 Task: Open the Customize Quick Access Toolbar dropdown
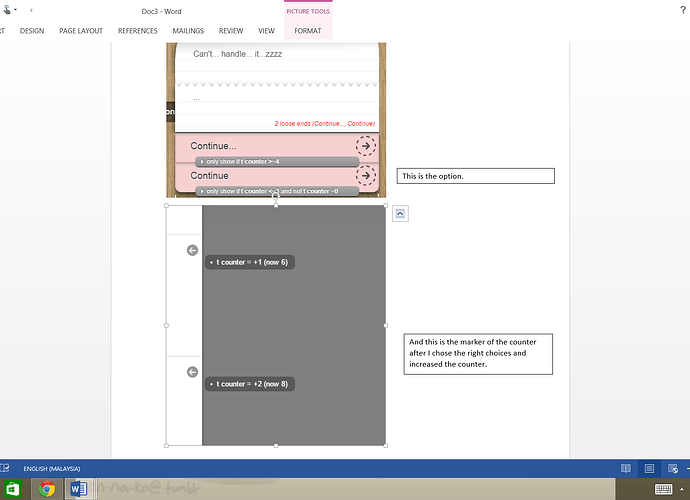click(31, 10)
